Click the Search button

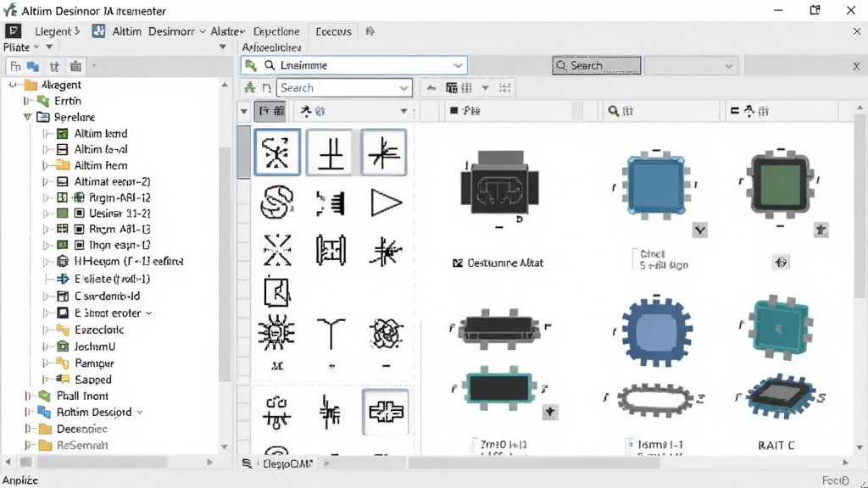coord(596,65)
